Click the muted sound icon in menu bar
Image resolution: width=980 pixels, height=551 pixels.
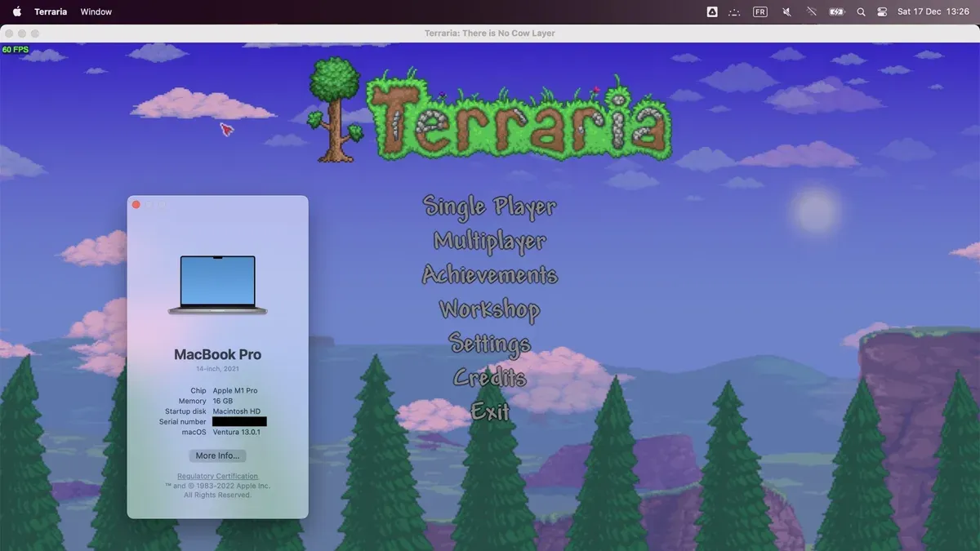pyautogui.click(x=786, y=12)
